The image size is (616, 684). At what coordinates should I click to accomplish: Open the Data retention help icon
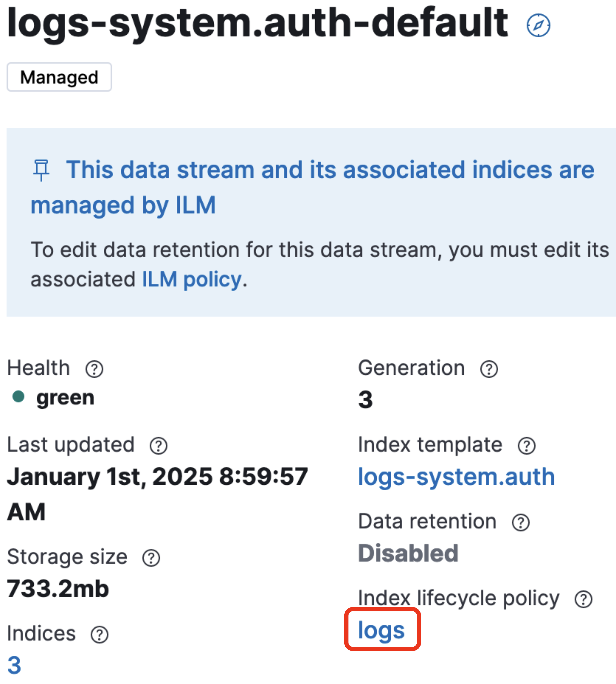[x=520, y=523]
